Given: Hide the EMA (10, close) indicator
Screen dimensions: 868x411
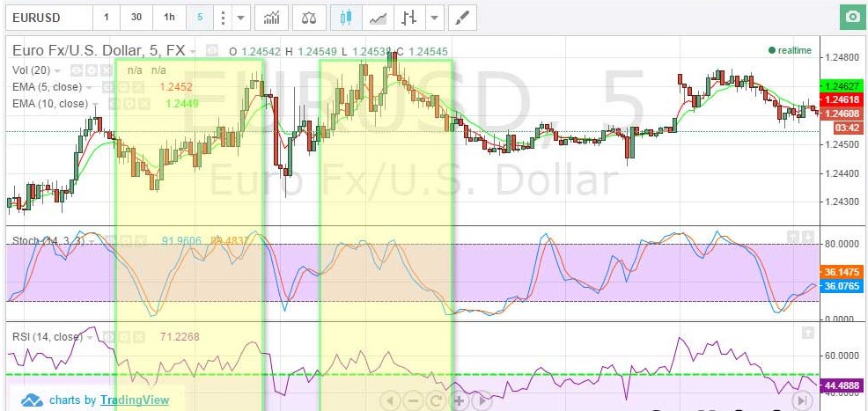Looking at the screenshot, I should 114,104.
